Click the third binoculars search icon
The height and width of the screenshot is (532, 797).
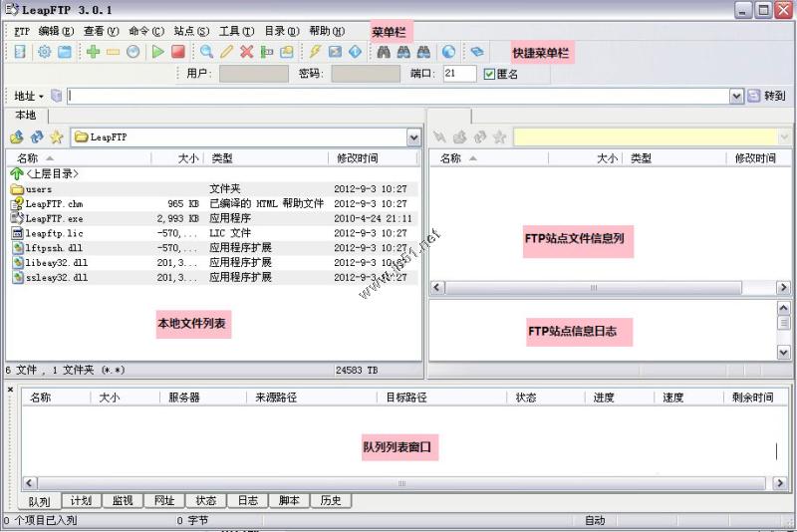tap(423, 52)
